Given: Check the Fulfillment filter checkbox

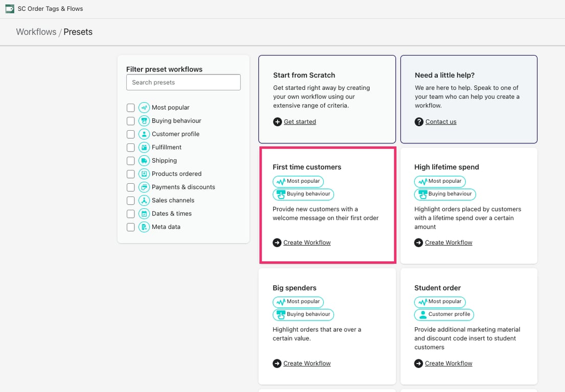Looking at the screenshot, I should click(x=130, y=148).
